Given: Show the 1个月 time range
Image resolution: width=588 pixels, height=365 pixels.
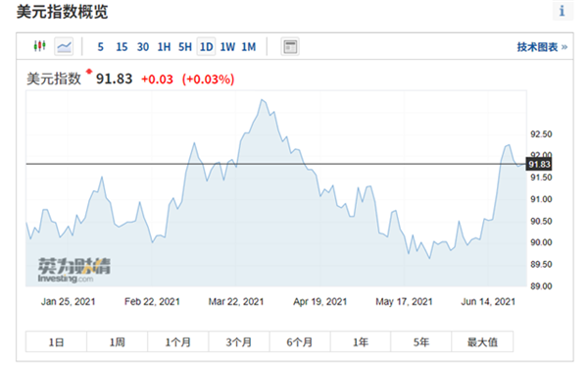Looking at the screenshot, I should tap(178, 341).
